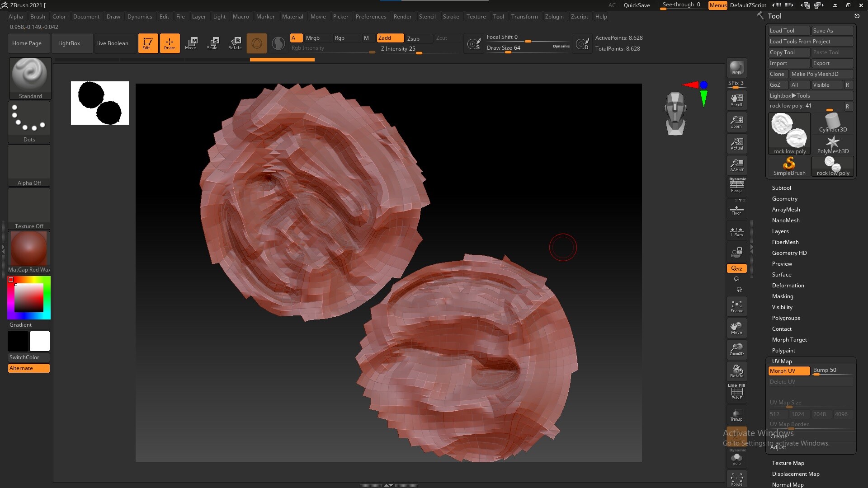Open the Zplugin menu
The image size is (868, 488).
tap(554, 17)
